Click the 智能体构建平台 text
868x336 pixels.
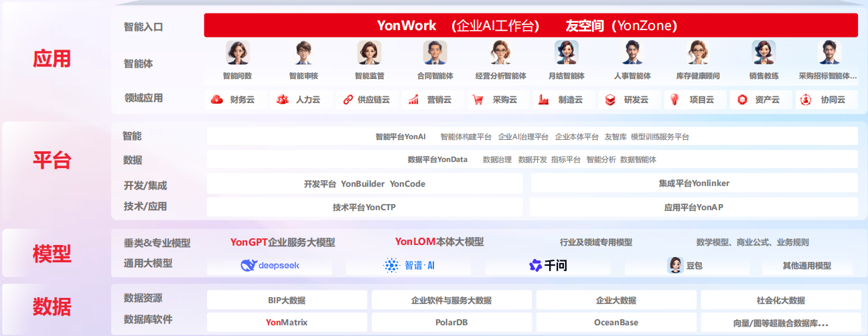[466, 137]
